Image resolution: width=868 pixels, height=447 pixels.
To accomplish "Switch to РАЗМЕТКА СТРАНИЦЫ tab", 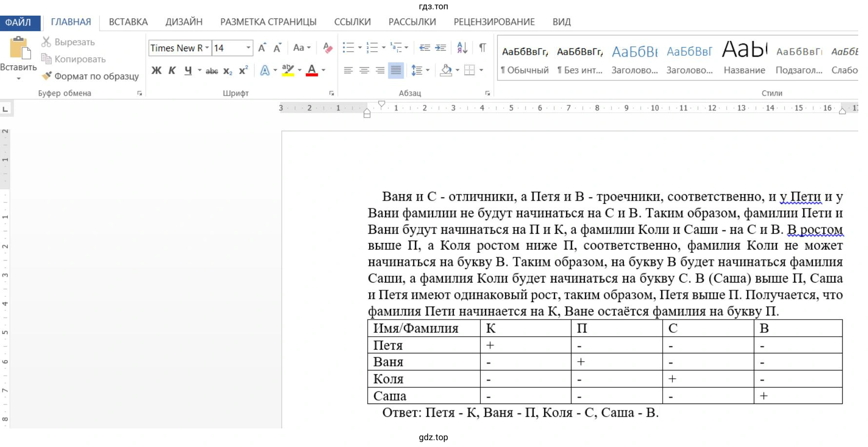I will [x=268, y=22].
